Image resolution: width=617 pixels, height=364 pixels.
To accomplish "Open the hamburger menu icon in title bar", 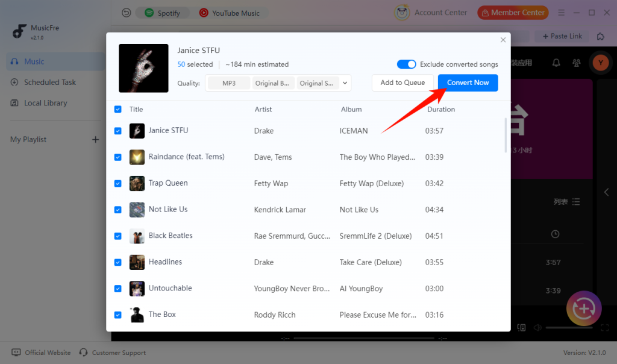I will [561, 13].
